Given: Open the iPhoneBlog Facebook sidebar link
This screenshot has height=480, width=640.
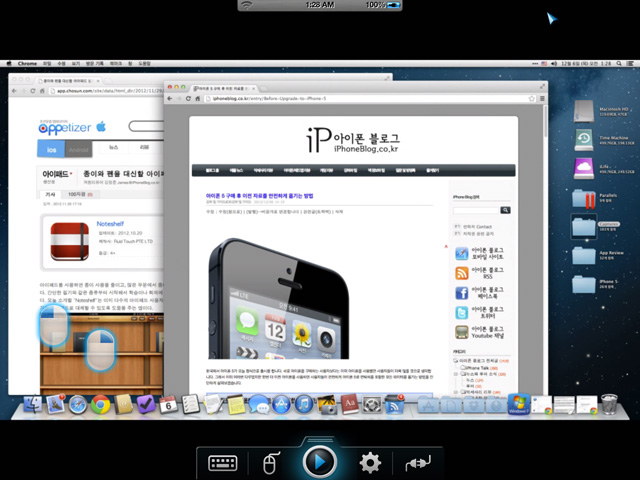Looking at the screenshot, I should click(479, 293).
